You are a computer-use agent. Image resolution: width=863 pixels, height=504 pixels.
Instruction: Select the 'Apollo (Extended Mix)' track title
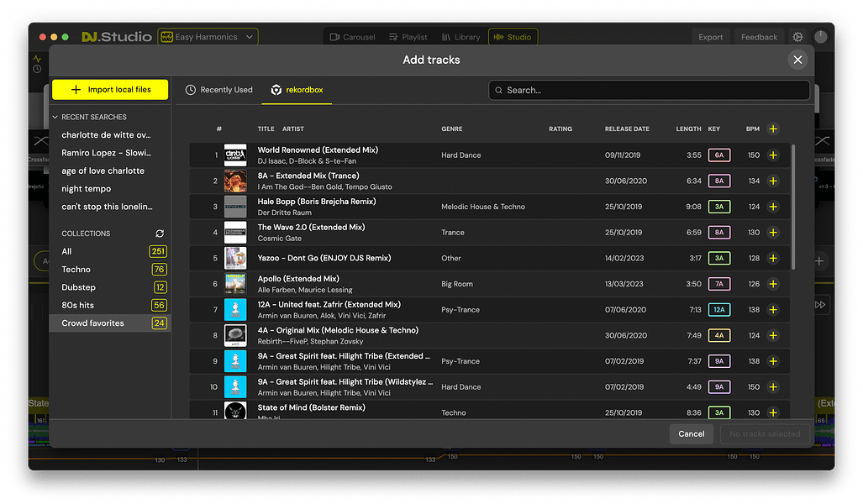tap(298, 279)
